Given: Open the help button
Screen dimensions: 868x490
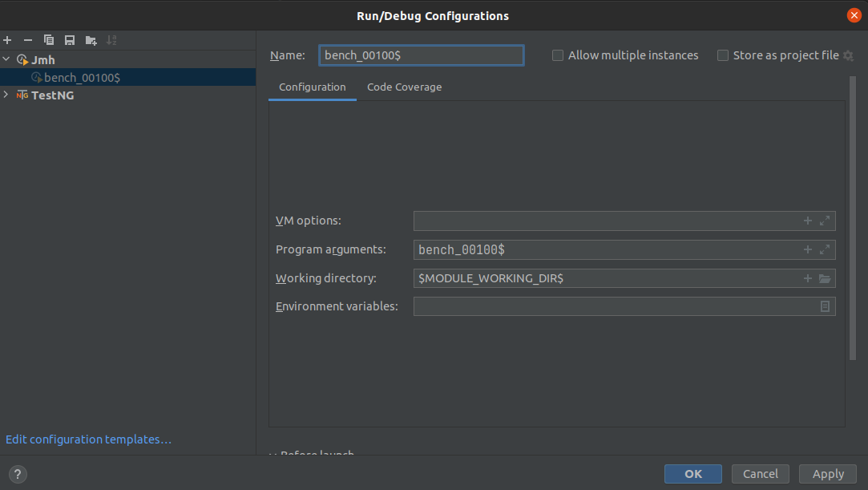Looking at the screenshot, I should pos(17,474).
